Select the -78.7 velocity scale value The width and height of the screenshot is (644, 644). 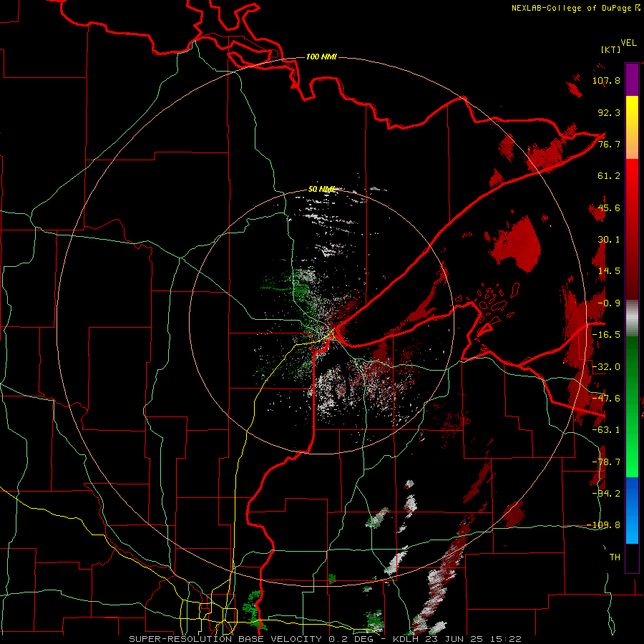click(x=606, y=462)
